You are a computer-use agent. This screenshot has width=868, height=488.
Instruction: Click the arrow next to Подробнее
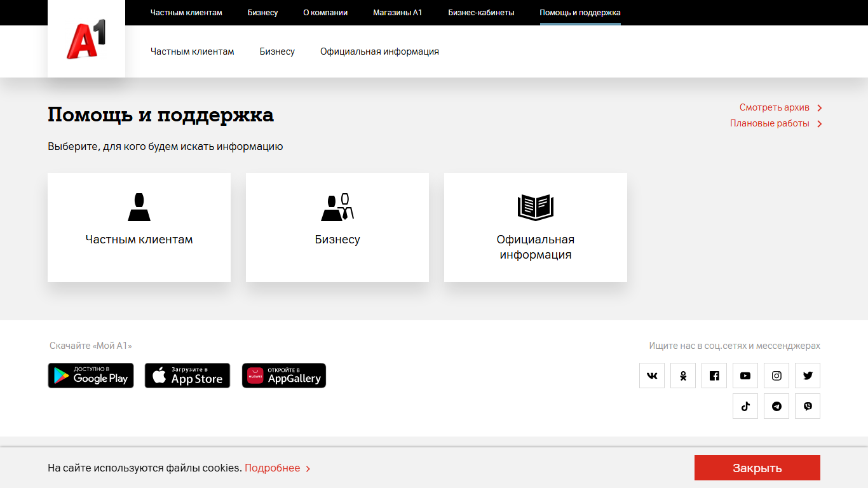[x=308, y=469]
